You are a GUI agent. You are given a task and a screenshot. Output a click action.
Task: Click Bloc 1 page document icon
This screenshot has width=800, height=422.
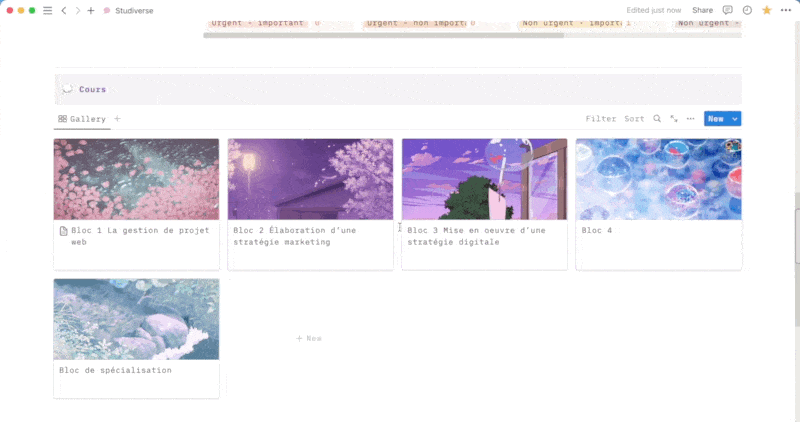(x=63, y=231)
